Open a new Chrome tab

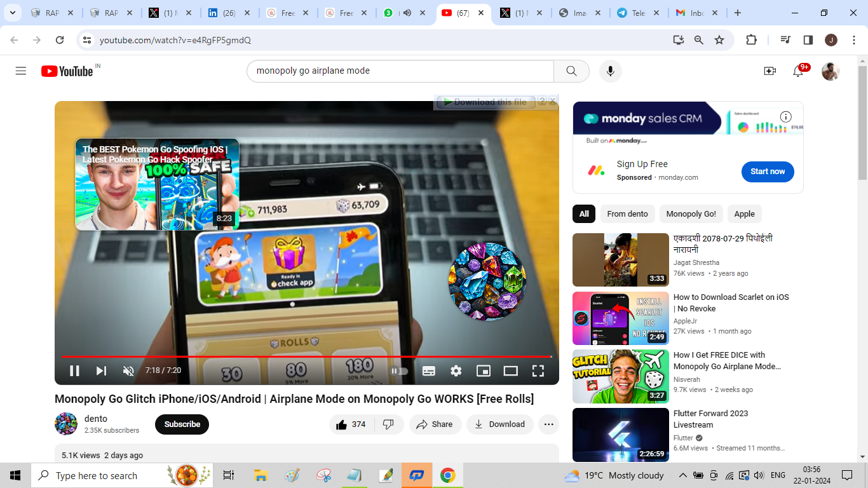738,13
